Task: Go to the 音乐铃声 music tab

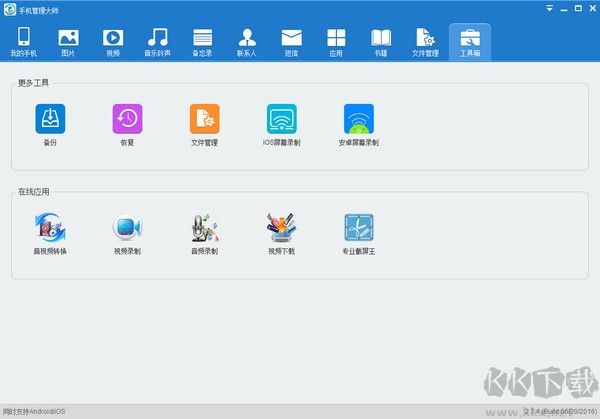Action: click(158, 42)
